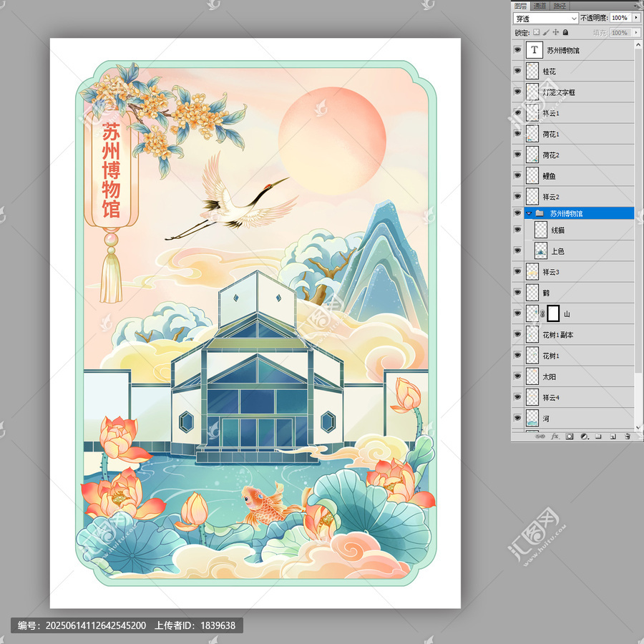Hide the 鹤 layer
The height and width of the screenshot is (644, 644).
tap(517, 293)
